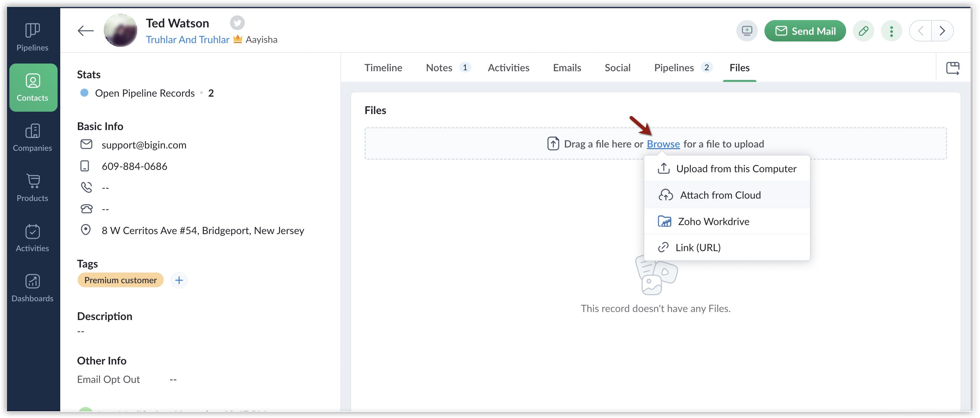Choose Upload from this Computer
980x418 pixels.
click(736, 169)
